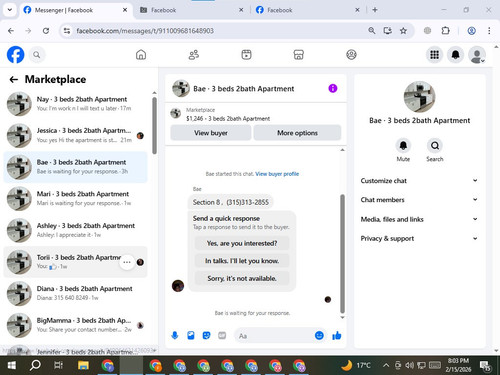
Task: Click the chat messages vertical scrollbar
Action: [342, 253]
